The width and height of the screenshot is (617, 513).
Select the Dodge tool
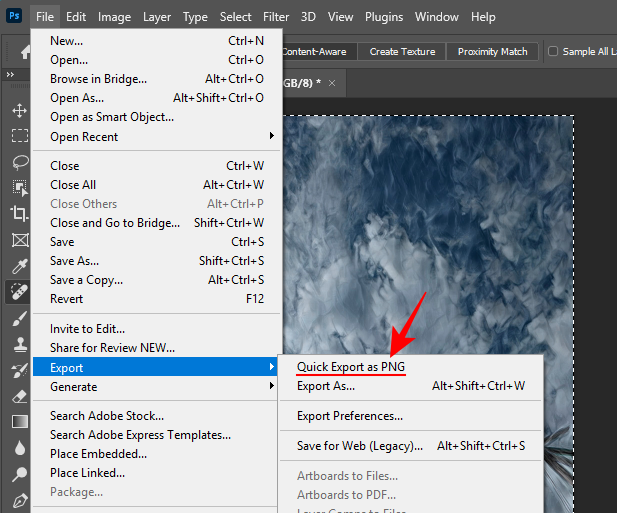pyautogui.click(x=19, y=474)
